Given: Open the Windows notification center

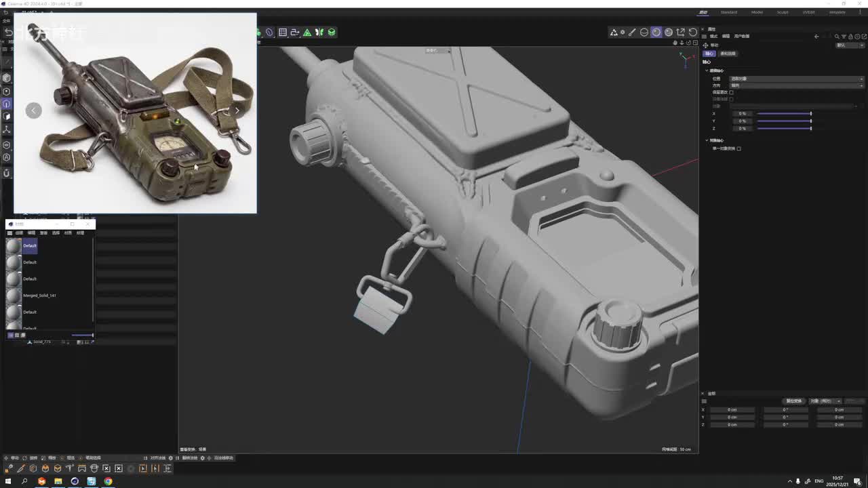Looking at the screenshot, I should coord(857,481).
